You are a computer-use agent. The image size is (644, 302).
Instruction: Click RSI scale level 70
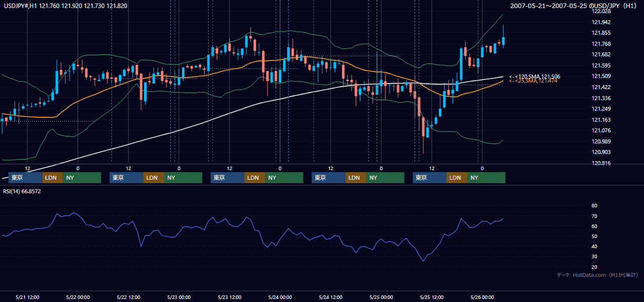point(594,216)
